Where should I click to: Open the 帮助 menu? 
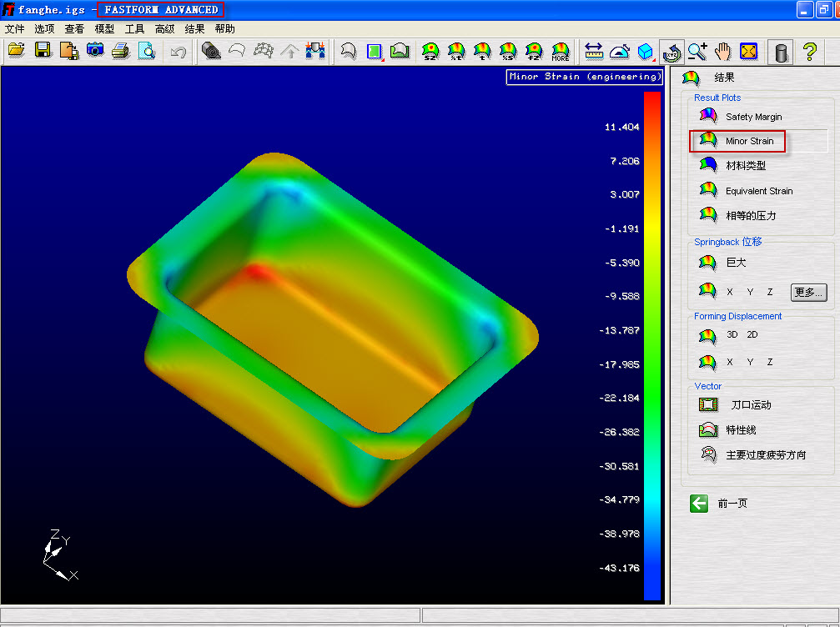pyautogui.click(x=224, y=29)
